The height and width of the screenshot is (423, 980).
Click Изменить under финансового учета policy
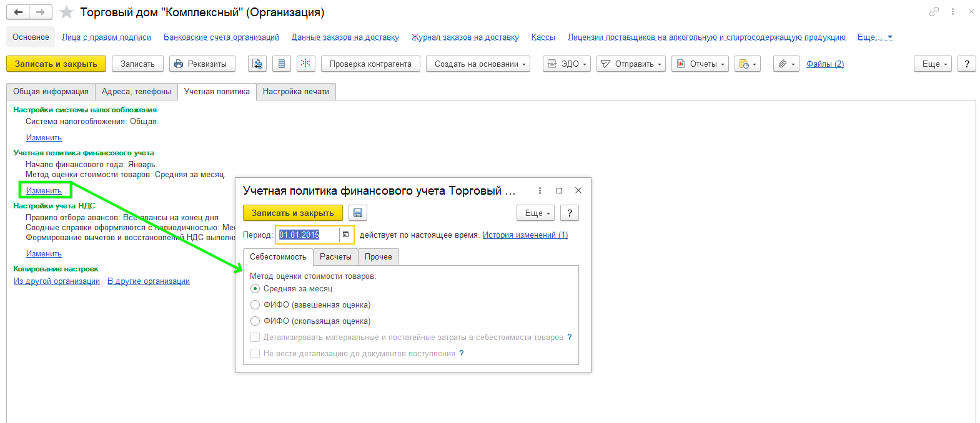click(x=44, y=190)
